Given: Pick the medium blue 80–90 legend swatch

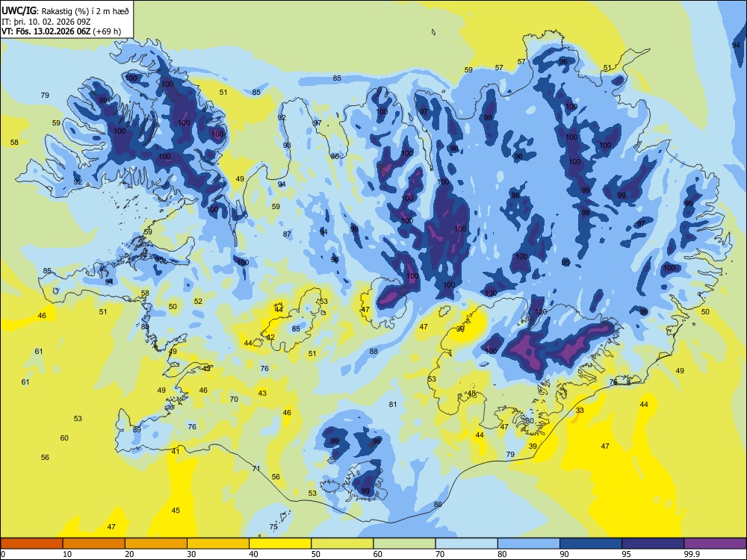Looking at the screenshot, I should [x=528, y=544].
